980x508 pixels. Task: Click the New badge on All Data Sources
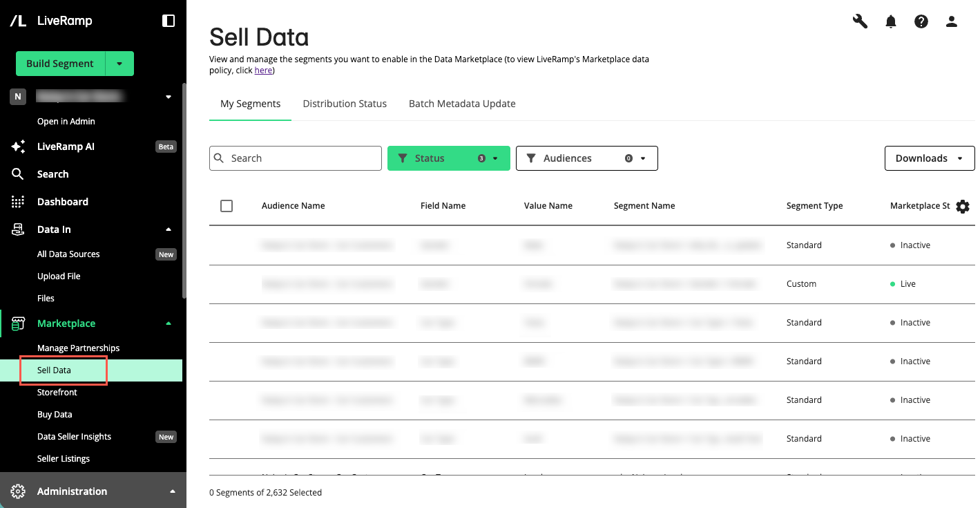(x=166, y=254)
